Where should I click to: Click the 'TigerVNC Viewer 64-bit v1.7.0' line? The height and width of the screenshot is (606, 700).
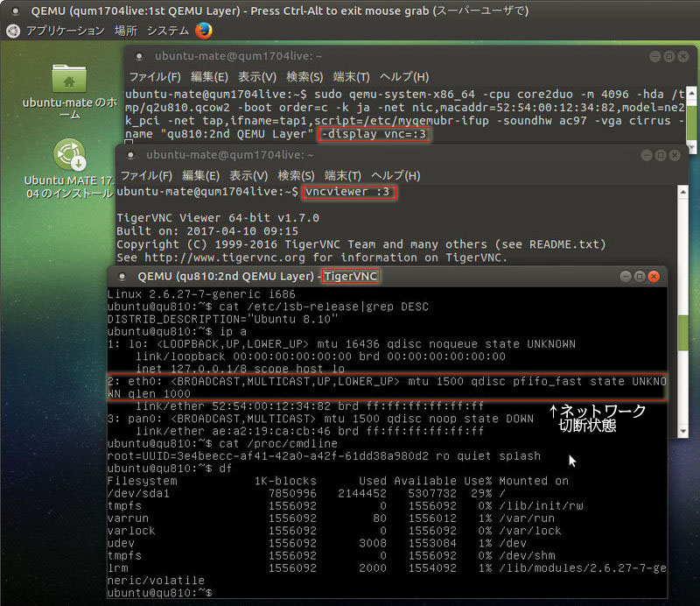(218, 218)
